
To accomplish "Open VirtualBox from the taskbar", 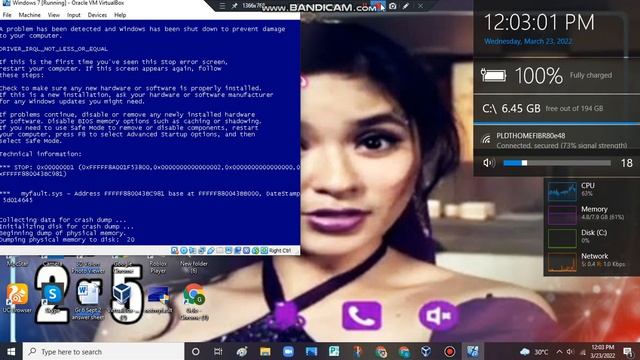I will (426, 351).
